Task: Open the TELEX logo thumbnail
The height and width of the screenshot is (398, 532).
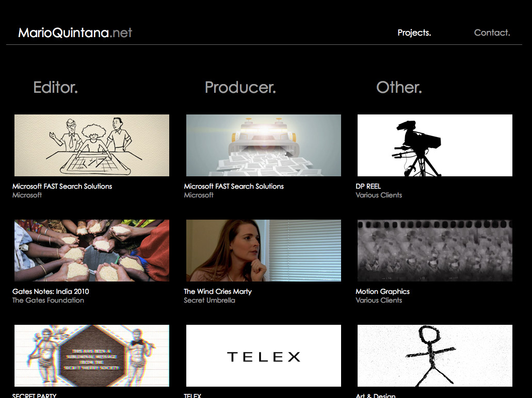Action: [263, 356]
